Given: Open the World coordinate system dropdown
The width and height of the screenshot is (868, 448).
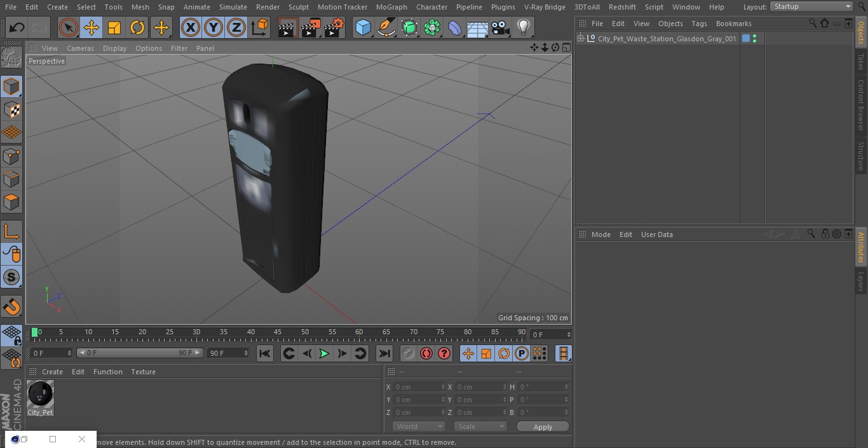Looking at the screenshot, I should tap(419, 426).
